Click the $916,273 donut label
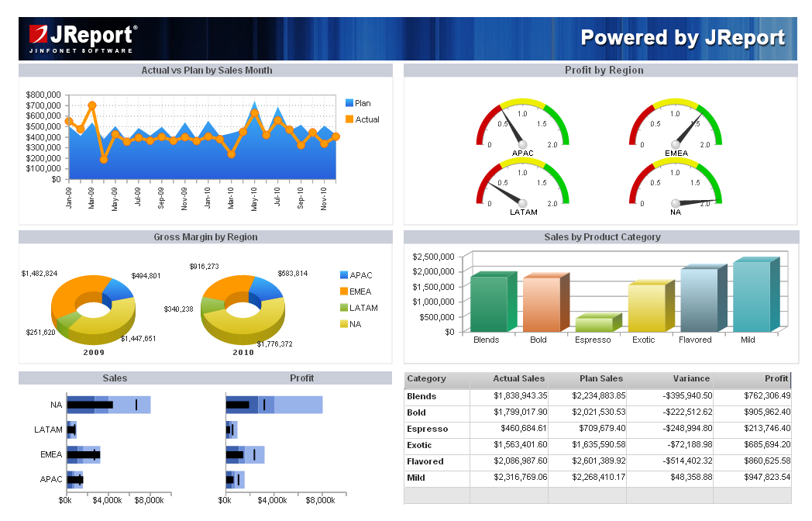Image resolution: width=812 pixels, height=521 pixels. point(204,267)
